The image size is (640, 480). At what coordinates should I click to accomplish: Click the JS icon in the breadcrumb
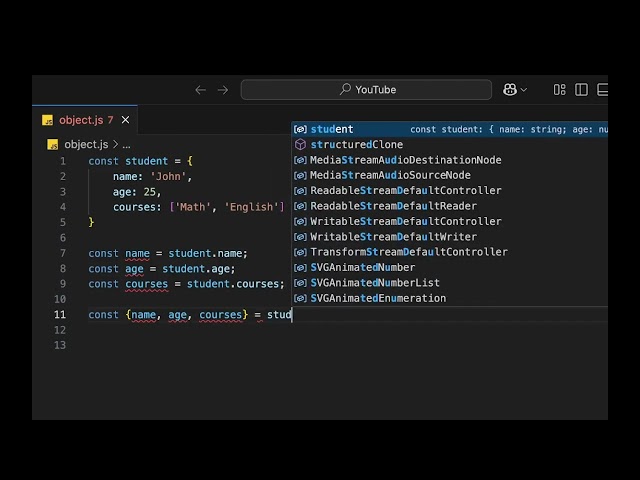pos(53,144)
